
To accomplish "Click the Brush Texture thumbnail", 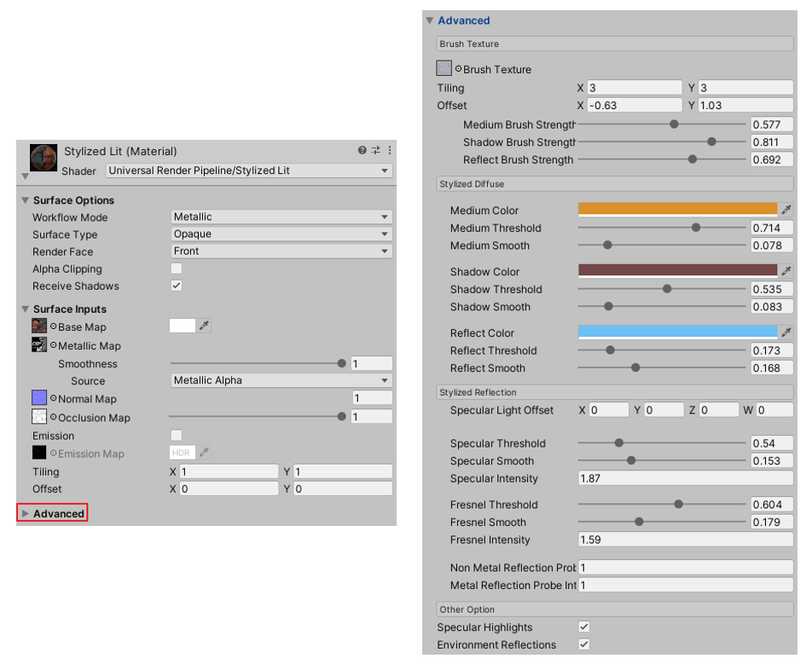I will pos(444,68).
